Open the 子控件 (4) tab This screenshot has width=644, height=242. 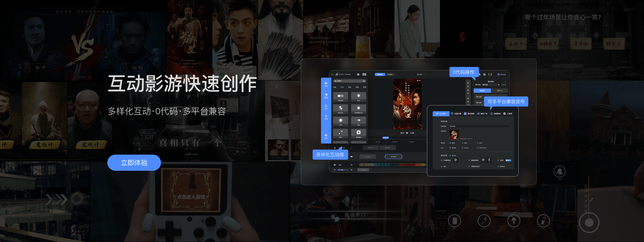point(500,91)
